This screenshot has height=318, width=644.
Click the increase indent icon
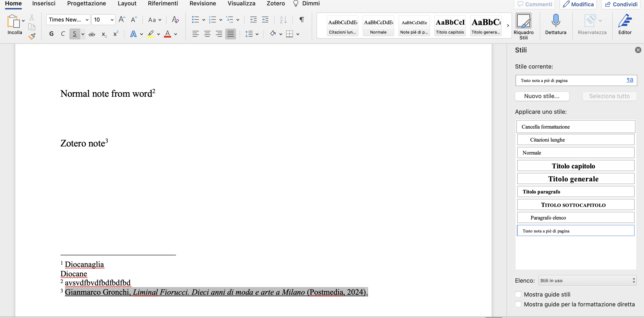click(265, 19)
